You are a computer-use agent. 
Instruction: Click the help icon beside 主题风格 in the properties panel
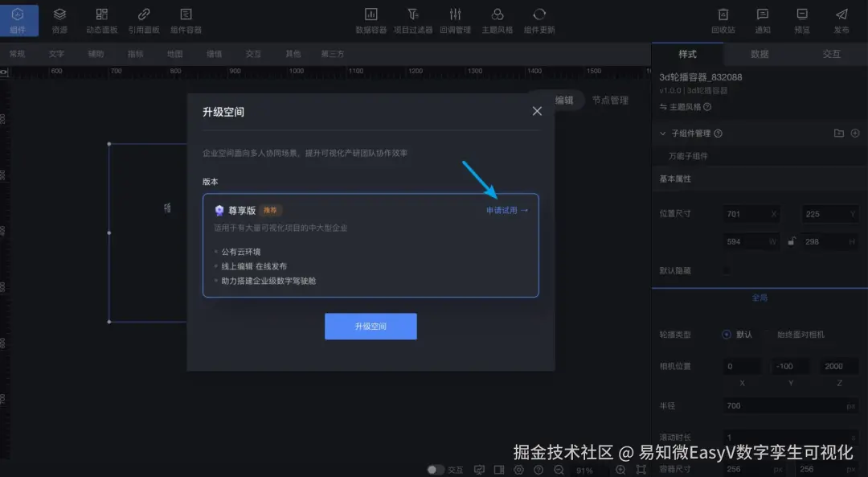pos(707,107)
